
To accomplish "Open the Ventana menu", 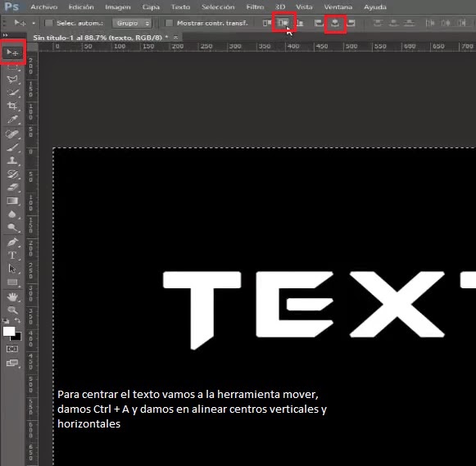I will click(x=338, y=7).
